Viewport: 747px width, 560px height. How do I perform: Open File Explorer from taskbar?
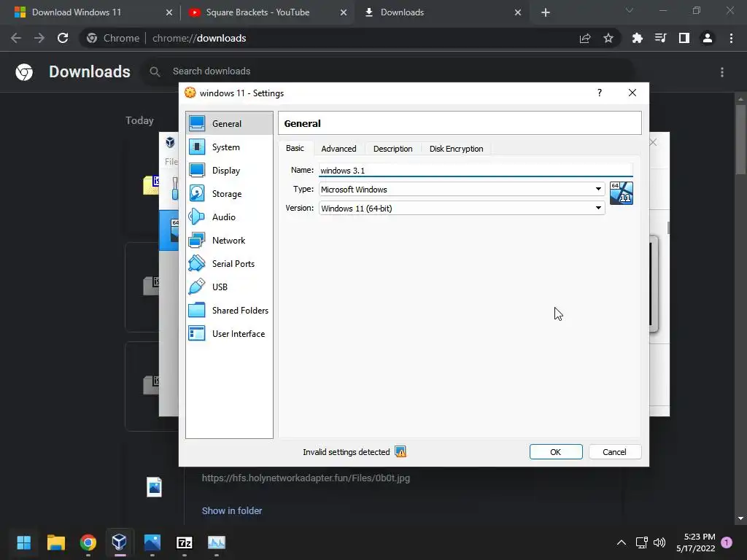tap(55, 542)
